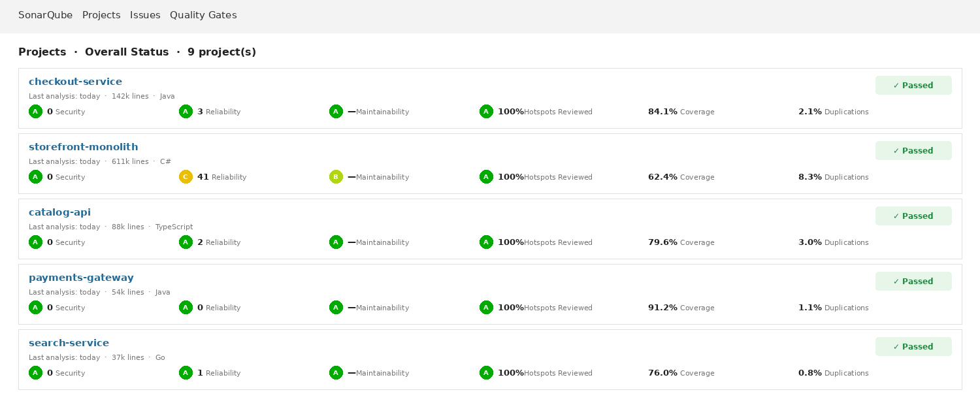
Task: Open the Quality Gates menu item
Action: point(203,15)
